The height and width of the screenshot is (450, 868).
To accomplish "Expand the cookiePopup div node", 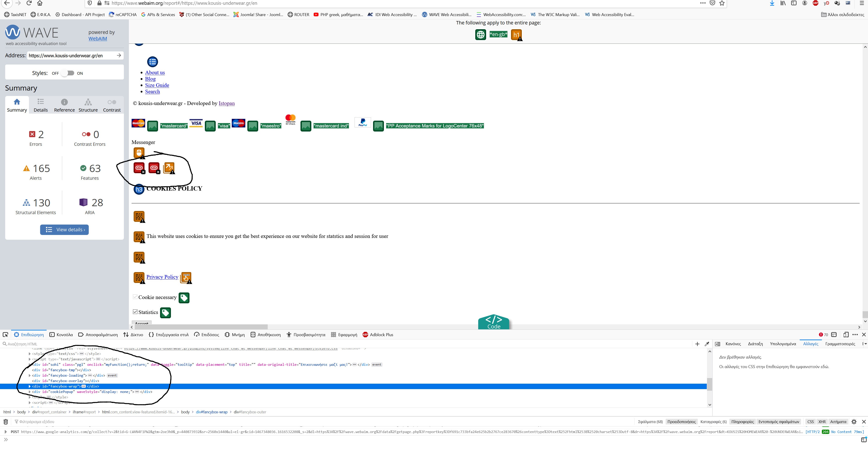I will point(30,392).
